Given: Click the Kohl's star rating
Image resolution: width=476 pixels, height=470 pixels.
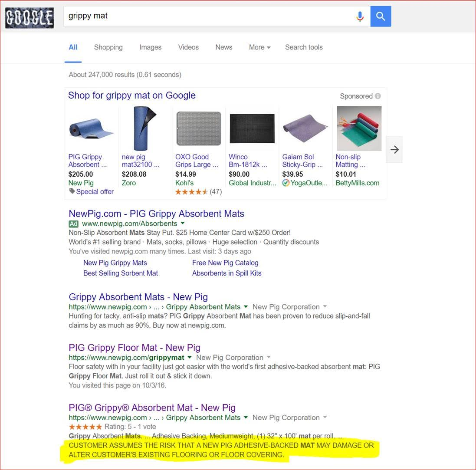Looking at the screenshot, I should [191, 192].
